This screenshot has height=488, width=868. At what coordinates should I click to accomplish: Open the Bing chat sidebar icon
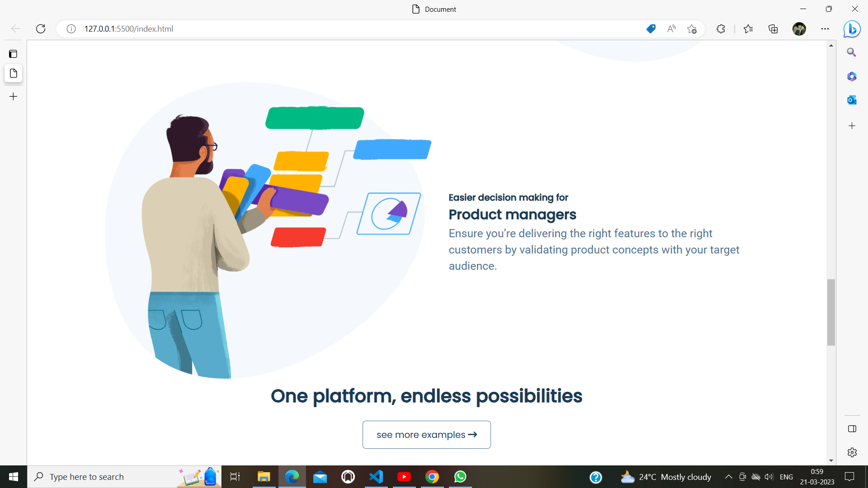852,29
